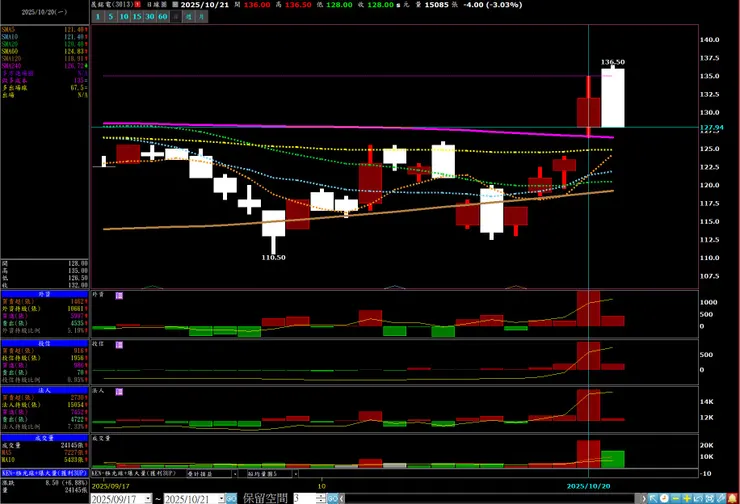Image resolution: width=740 pixels, height=504 pixels.
Task: Click the tallest red volume bar
Action: click(x=588, y=454)
